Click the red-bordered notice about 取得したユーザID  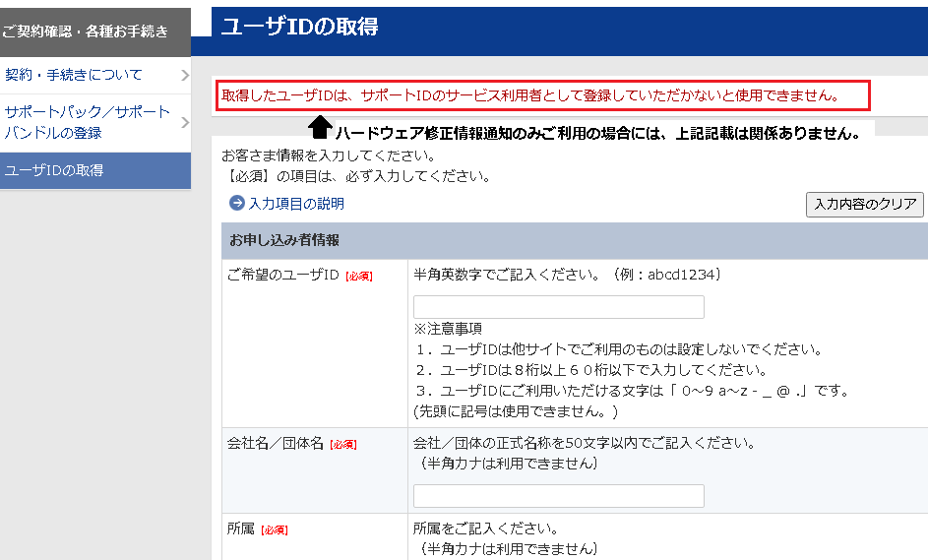[542, 95]
